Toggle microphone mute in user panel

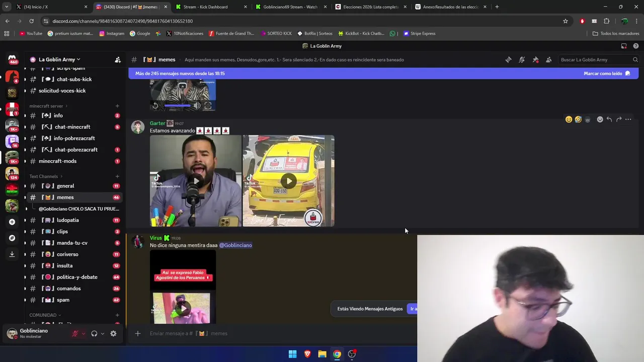75,333
